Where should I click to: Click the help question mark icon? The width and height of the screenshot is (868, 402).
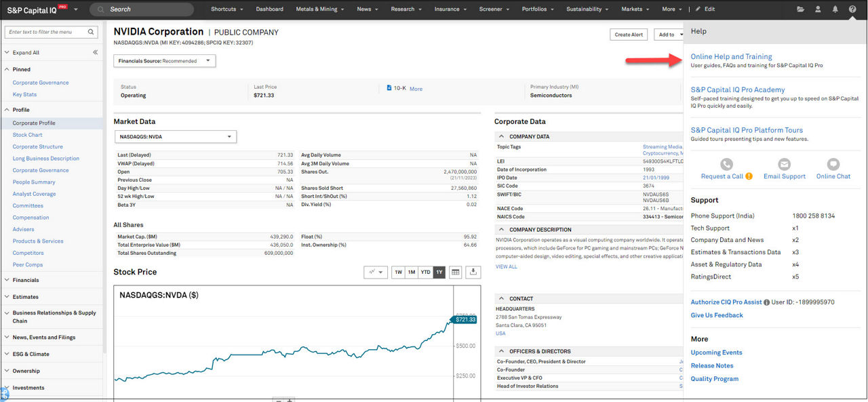pyautogui.click(x=852, y=9)
